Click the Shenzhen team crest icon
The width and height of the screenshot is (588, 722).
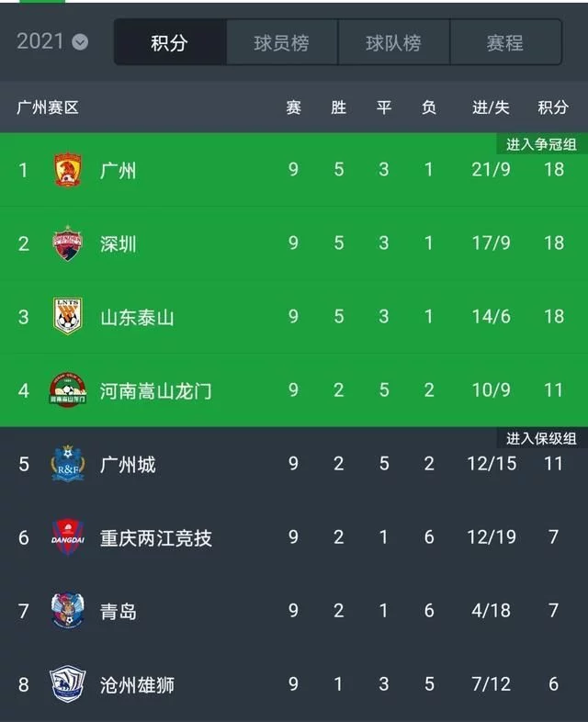click(68, 243)
